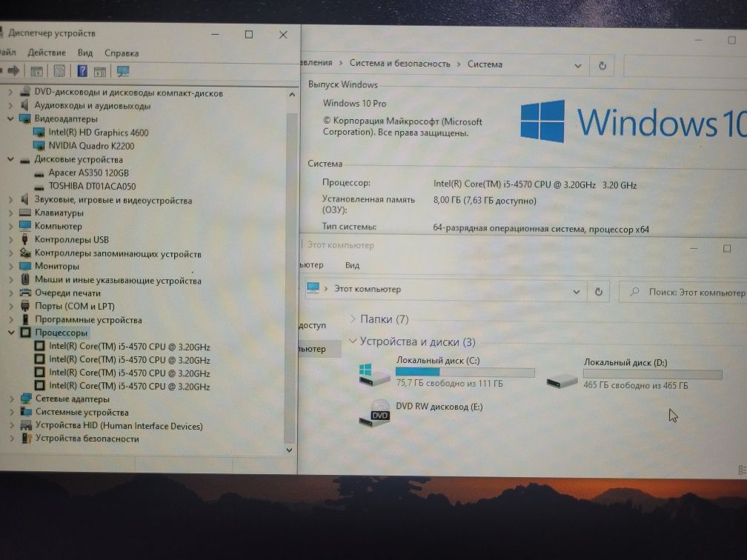The image size is (747, 560).
Task: Click the DVD RW дисковод (E:) icon
Action: [x=374, y=412]
